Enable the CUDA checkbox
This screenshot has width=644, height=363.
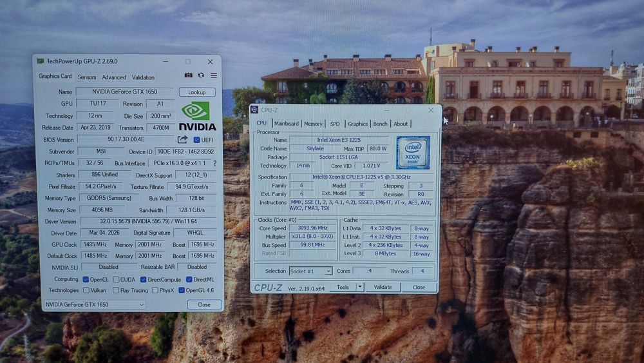point(116,280)
